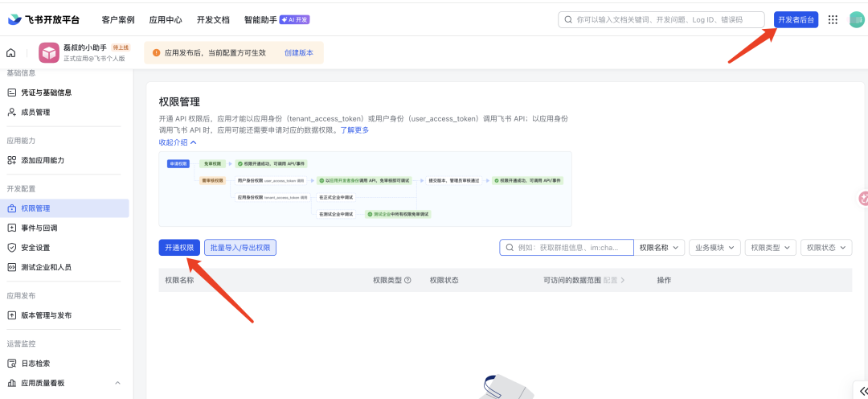868x399 pixels.
Task: Collapse the side panel with double-chevron icon
Action: coord(862,389)
